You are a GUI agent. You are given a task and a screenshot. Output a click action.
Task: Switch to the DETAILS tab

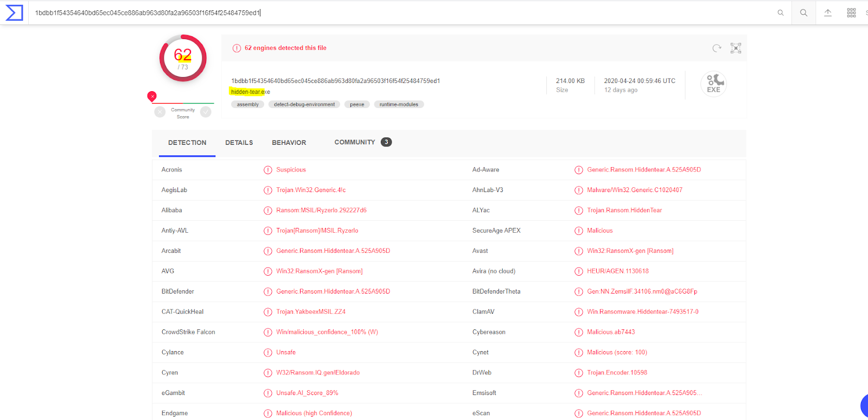tap(239, 143)
